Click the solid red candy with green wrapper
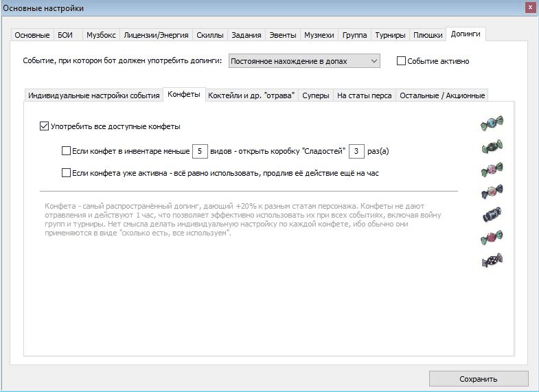Image resolution: width=539 pixels, height=392 pixels. 492,237
